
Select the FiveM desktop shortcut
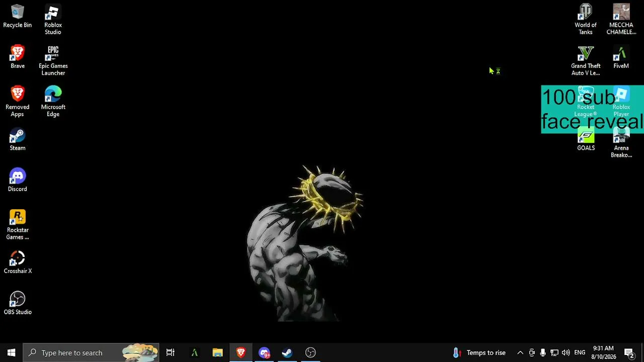tap(621, 57)
